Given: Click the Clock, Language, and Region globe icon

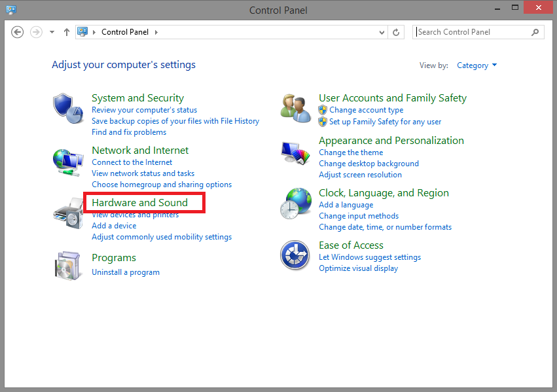Looking at the screenshot, I should [x=296, y=204].
